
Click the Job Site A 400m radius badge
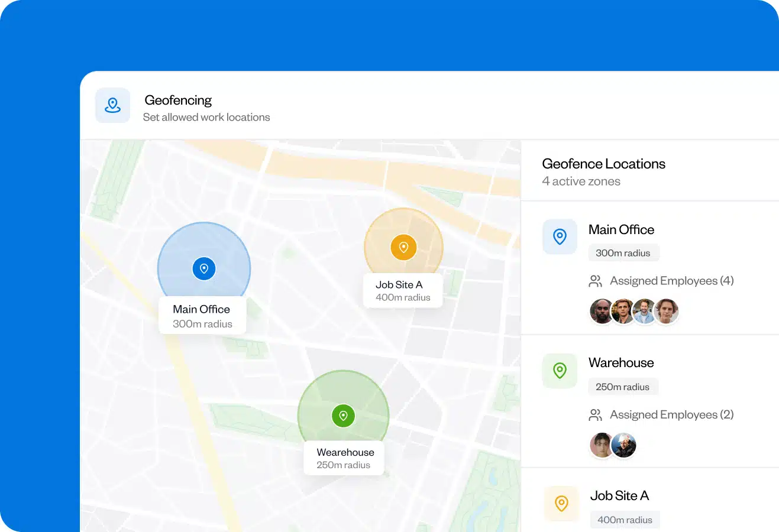tap(625, 520)
